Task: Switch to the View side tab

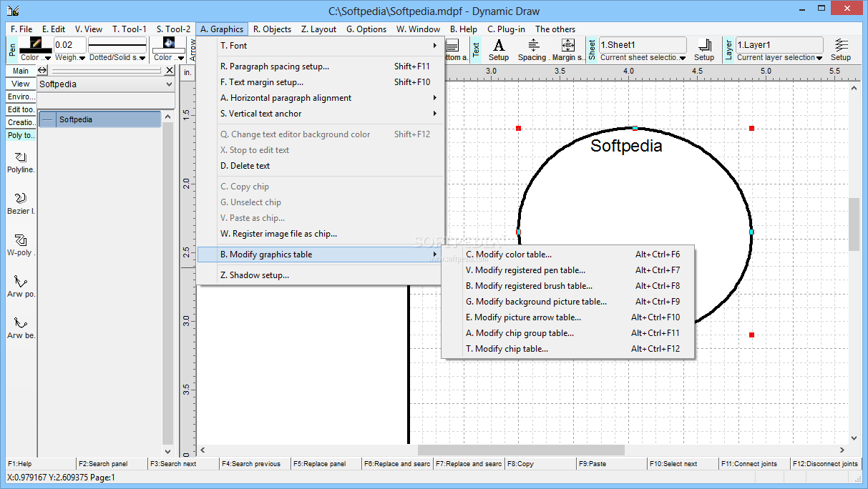Action: (x=21, y=84)
